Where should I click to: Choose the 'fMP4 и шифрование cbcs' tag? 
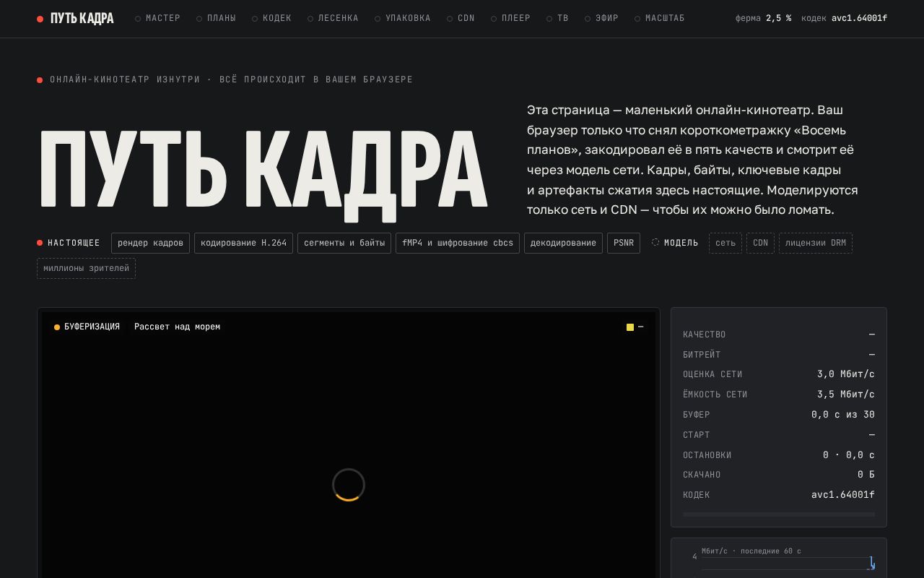pyautogui.click(x=458, y=243)
